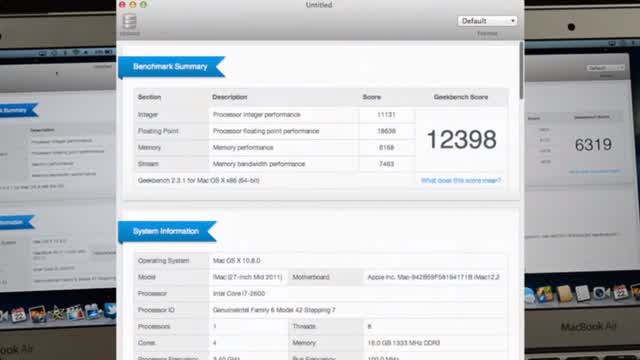Open Calendar icon in the left MacBook's dock
640x360 pixels.
(x=18, y=315)
